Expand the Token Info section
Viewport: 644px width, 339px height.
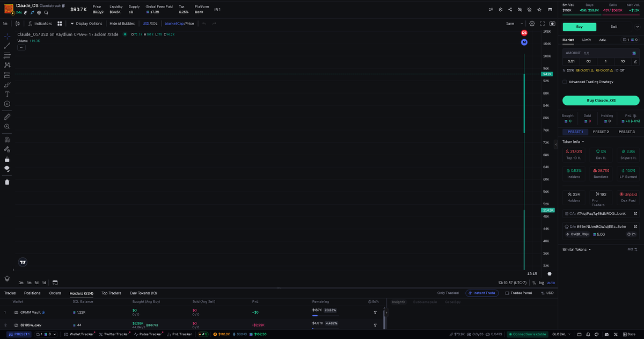(573, 142)
